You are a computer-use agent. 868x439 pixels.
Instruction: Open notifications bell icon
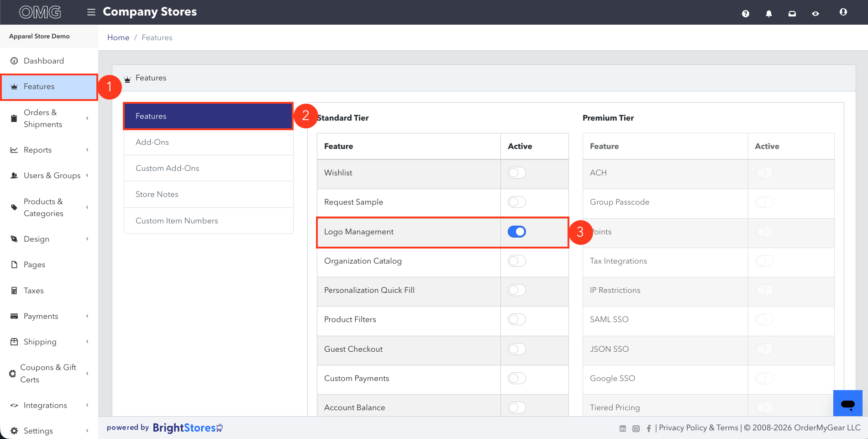tap(769, 14)
